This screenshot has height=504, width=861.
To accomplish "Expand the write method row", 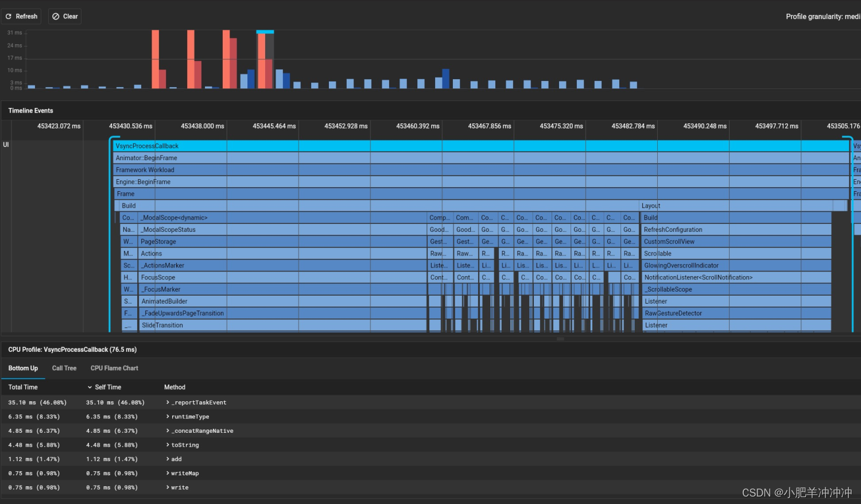I will (x=168, y=487).
